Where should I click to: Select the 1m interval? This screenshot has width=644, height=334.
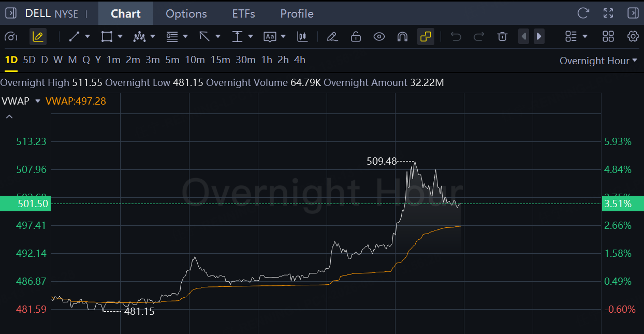click(113, 60)
